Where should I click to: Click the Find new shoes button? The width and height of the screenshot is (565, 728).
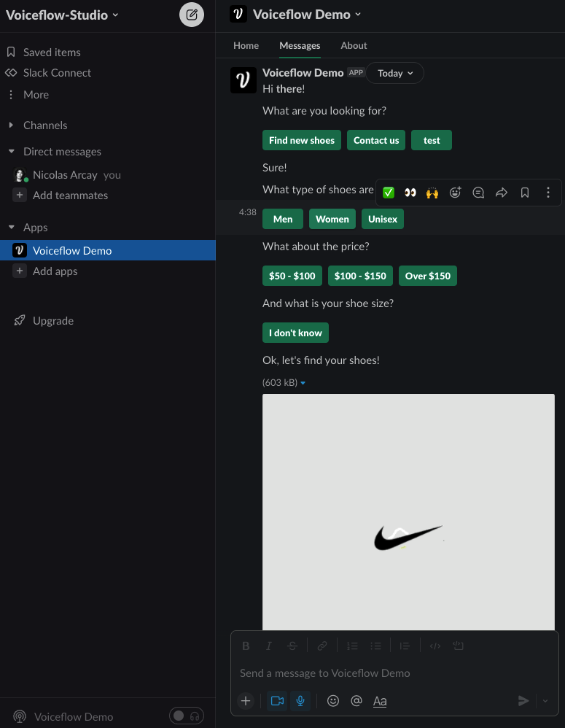(302, 140)
